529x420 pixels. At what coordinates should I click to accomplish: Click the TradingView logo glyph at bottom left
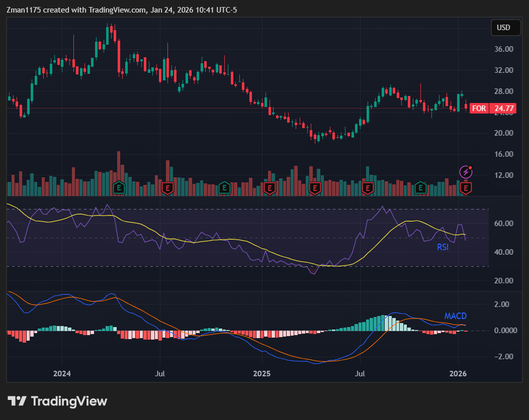click(18, 401)
